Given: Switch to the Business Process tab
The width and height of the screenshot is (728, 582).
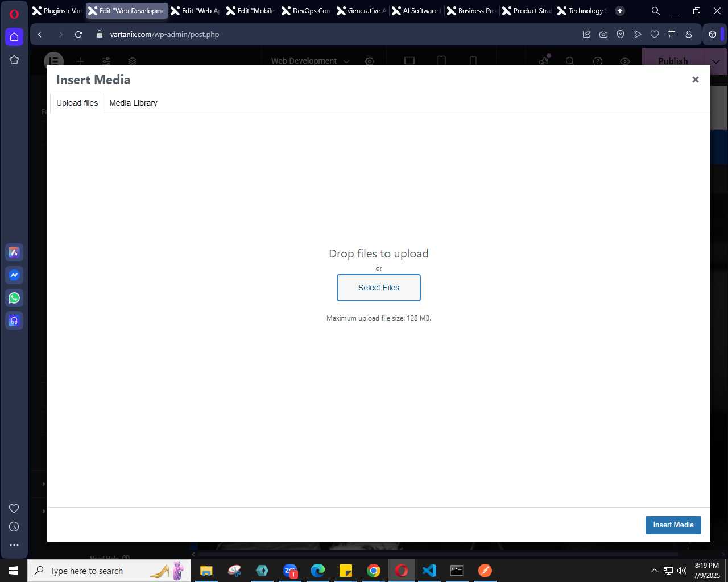Looking at the screenshot, I should [x=471, y=11].
